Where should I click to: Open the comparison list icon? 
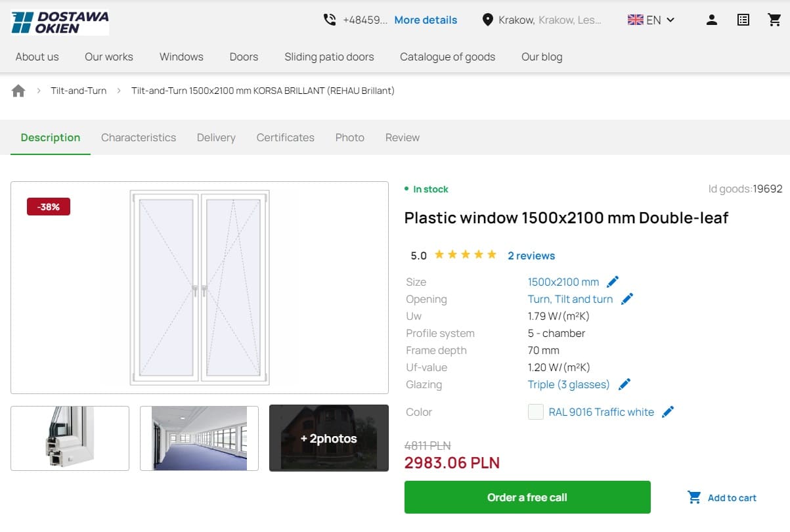743,20
